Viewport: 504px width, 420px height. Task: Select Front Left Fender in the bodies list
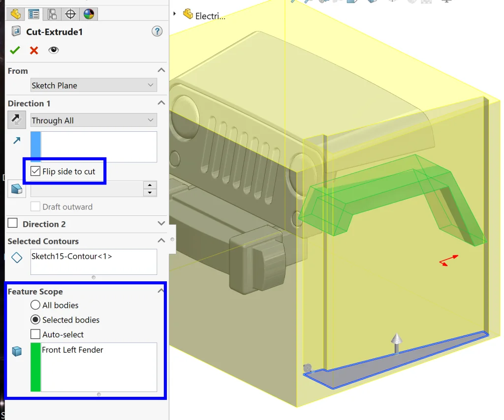(72, 350)
